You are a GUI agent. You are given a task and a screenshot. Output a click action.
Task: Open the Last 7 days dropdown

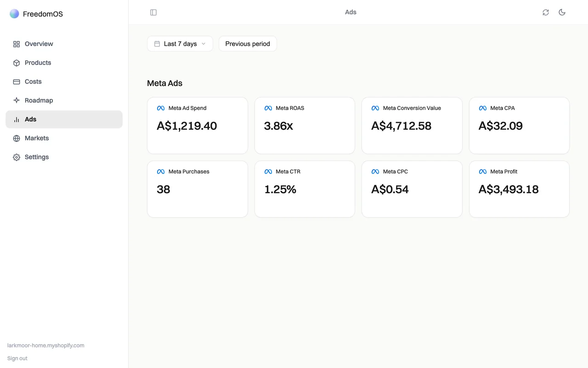click(x=180, y=44)
